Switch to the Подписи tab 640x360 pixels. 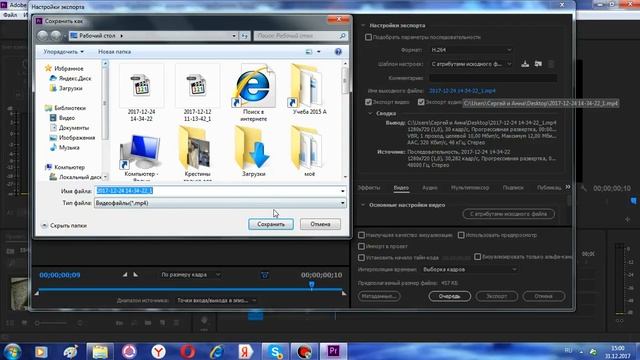pos(513,188)
